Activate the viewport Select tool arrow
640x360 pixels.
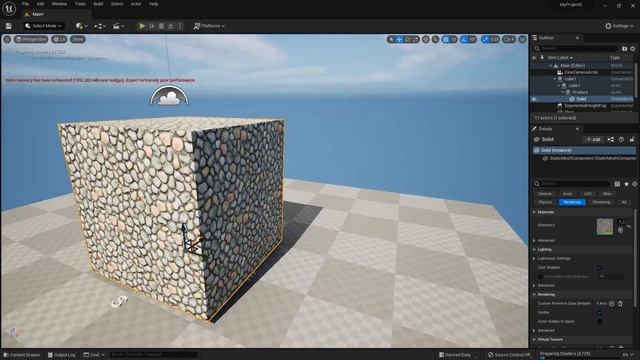click(391, 39)
